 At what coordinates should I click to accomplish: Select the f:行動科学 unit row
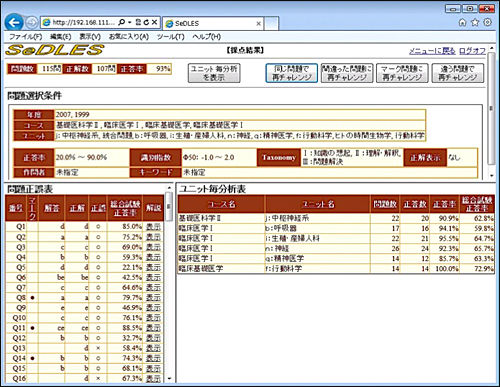click(x=336, y=269)
